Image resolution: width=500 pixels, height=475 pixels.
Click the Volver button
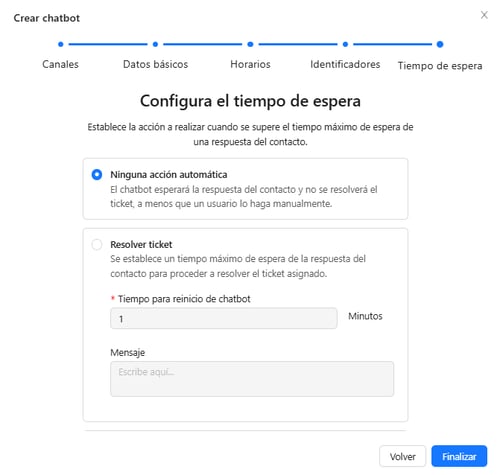402,456
